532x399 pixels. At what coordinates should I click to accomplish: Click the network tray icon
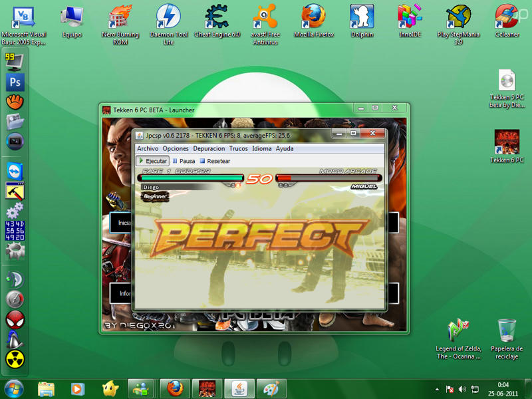(x=475, y=389)
